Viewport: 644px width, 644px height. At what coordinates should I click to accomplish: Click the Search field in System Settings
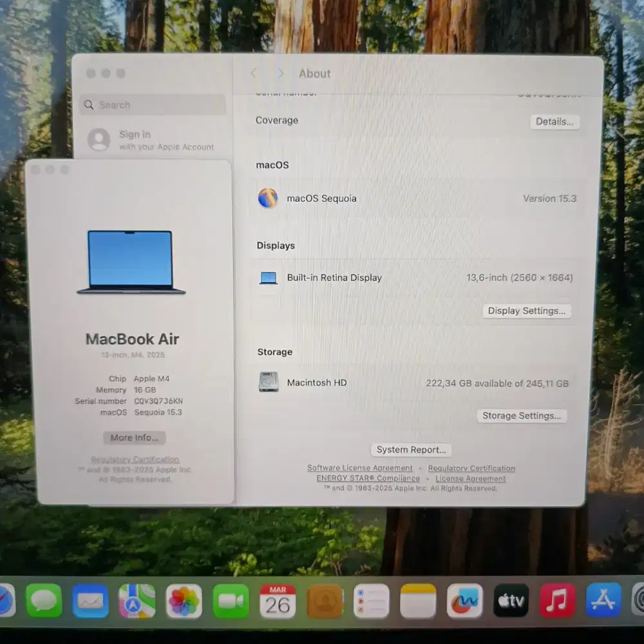pos(151,105)
